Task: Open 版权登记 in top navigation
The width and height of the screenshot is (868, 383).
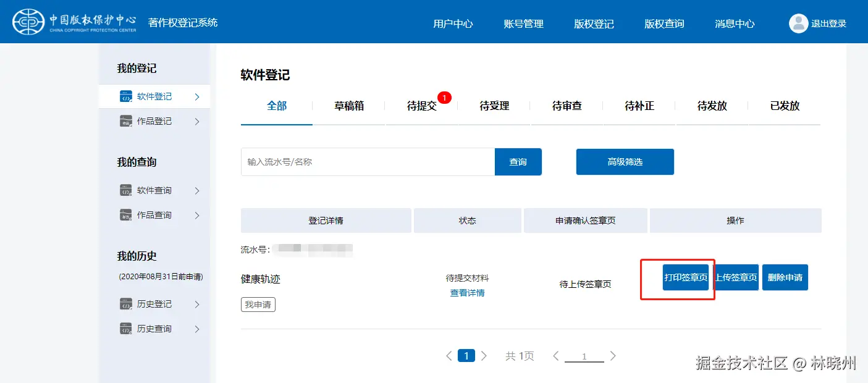Action: pos(594,24)
